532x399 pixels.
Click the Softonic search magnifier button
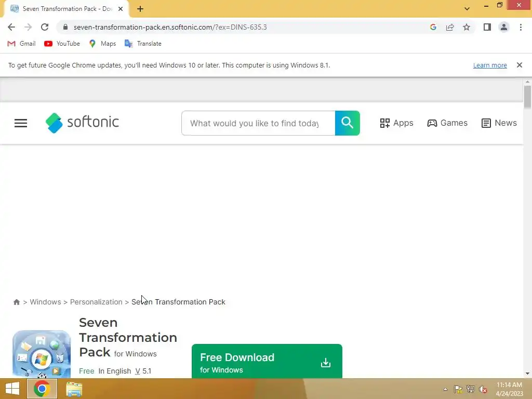[348, 123]
